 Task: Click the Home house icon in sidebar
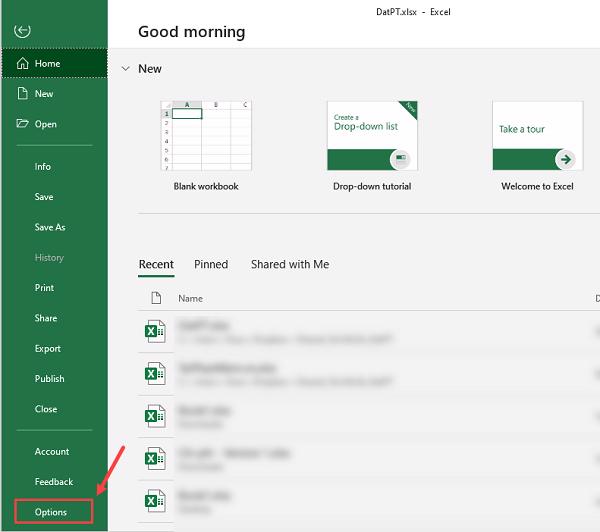(23, 63)
